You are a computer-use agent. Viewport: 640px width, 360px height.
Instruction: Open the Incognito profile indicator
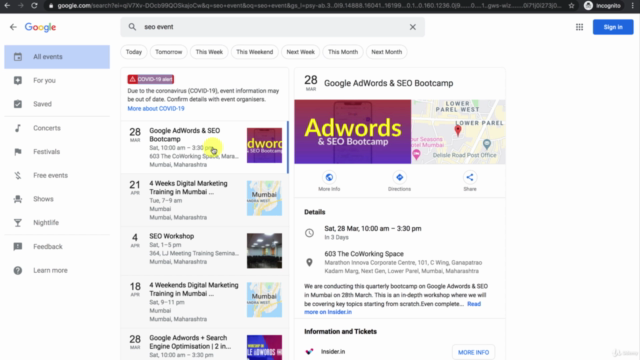(x=602, y=6)
